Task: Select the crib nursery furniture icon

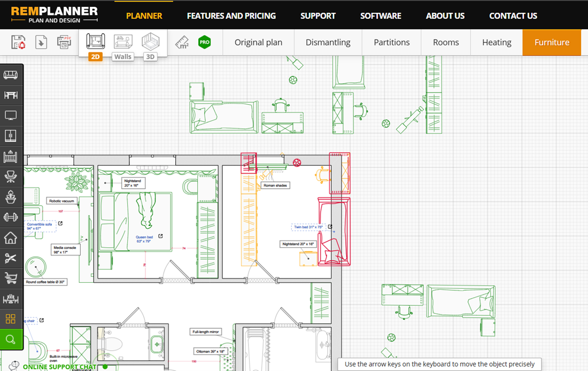Action: (x=11, y=156)
